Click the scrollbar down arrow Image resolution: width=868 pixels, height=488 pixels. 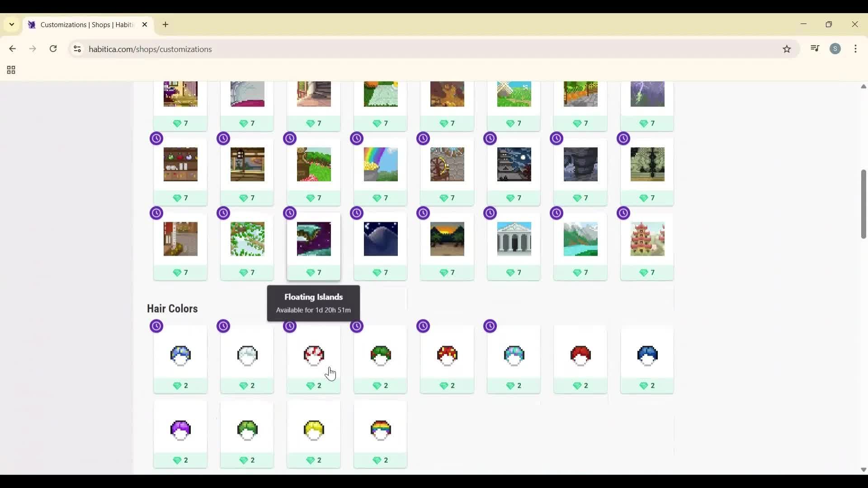pyautogui.click(x=863, y=470)
